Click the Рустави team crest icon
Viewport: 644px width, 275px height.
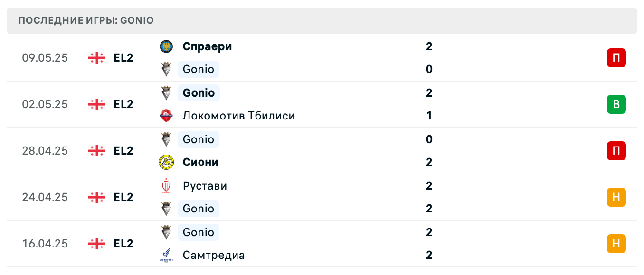(x=166, y=186)
